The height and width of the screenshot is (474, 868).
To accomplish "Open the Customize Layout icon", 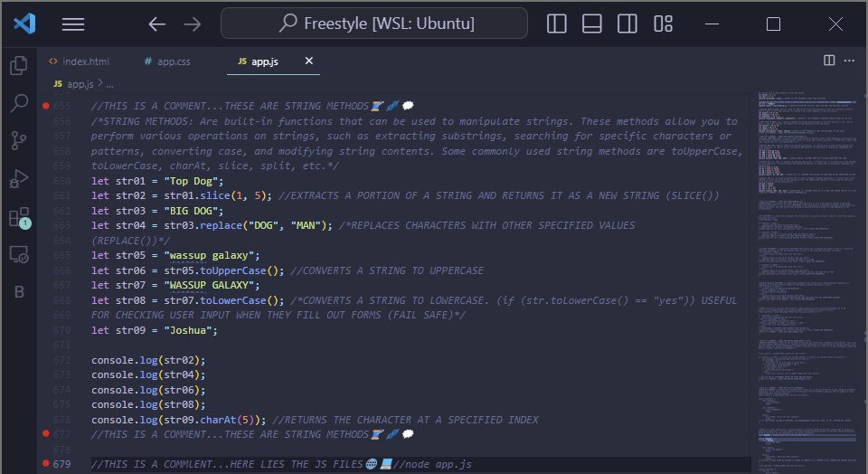I will [x=663, y=24].
